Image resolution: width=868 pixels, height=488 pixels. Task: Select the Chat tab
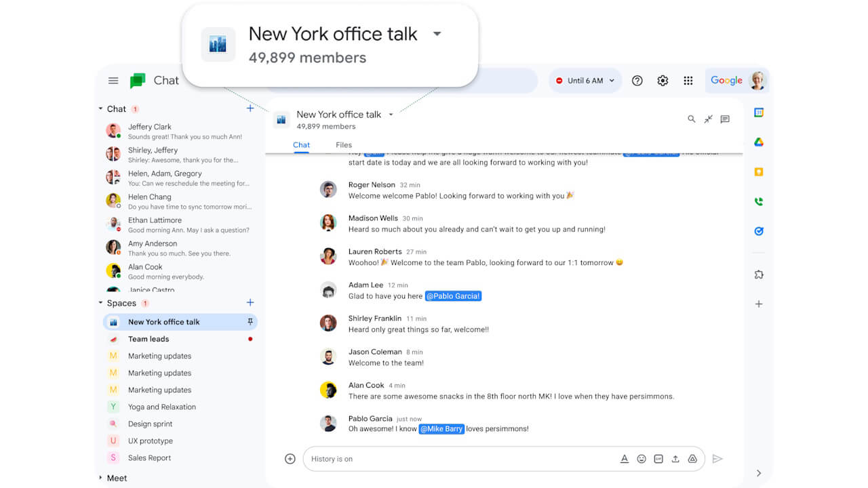click(x=301, y=144)
